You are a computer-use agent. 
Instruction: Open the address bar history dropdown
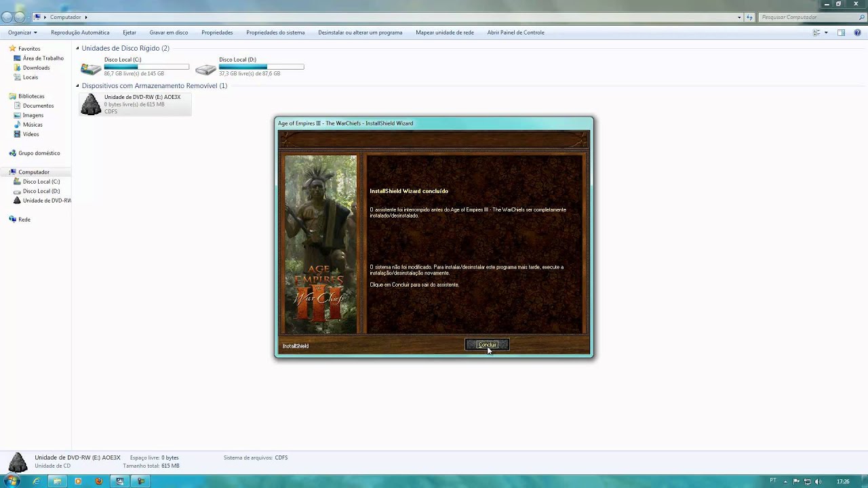click(739, 17)
